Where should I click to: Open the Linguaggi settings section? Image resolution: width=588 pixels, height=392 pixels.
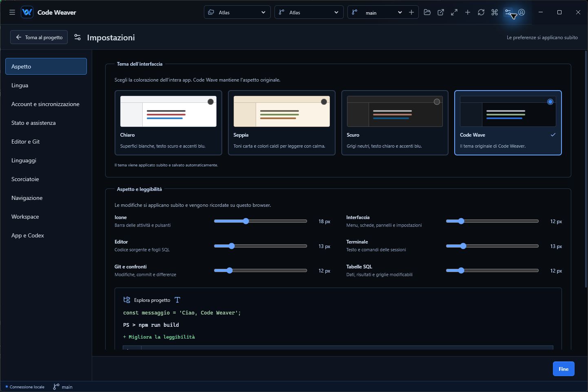tap(46, 160)
